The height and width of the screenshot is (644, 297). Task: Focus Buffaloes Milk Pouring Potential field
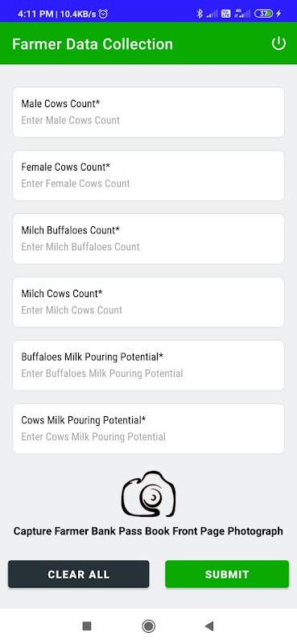[x=148, y=365]
